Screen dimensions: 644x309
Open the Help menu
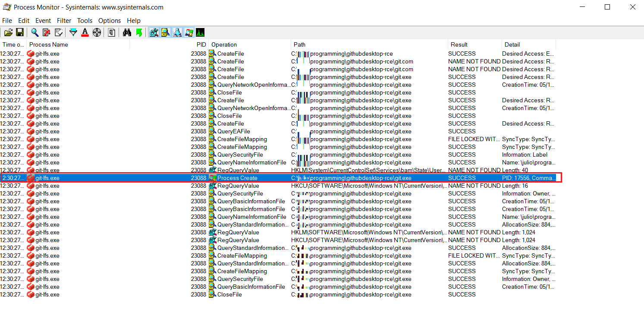pyautogui.click(x=134, y=20)
